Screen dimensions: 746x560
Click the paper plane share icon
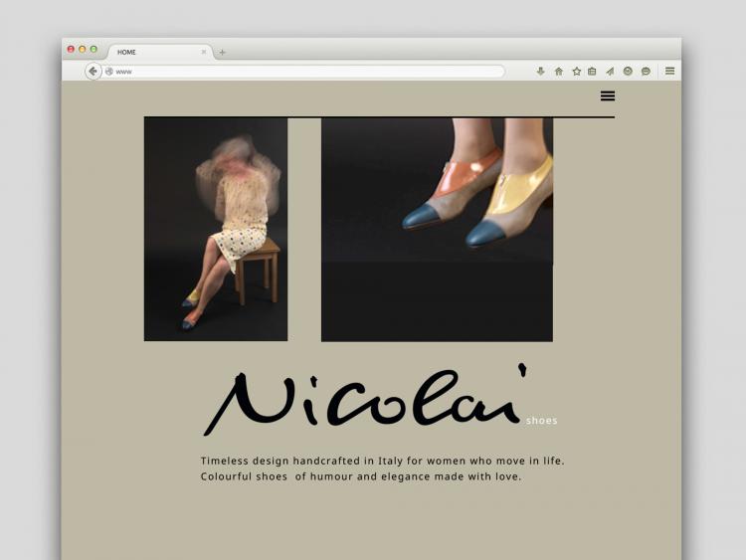click(x=610, y=72)
